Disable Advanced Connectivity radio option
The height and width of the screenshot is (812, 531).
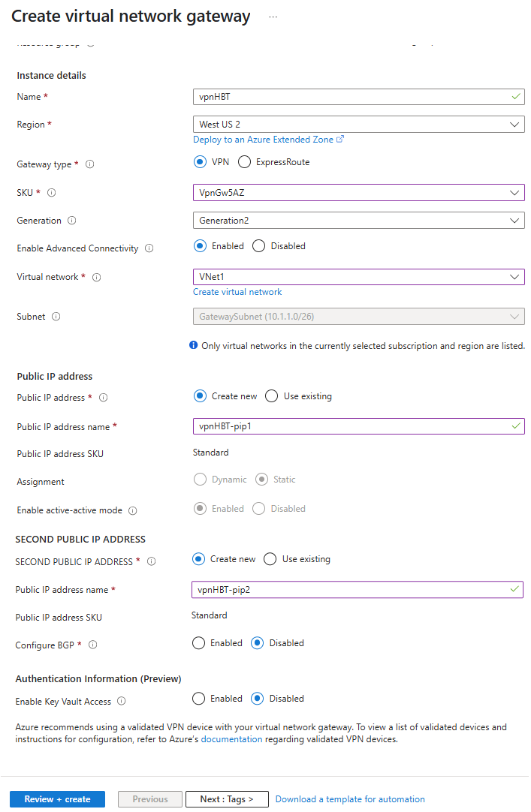(x=259, y=246)
